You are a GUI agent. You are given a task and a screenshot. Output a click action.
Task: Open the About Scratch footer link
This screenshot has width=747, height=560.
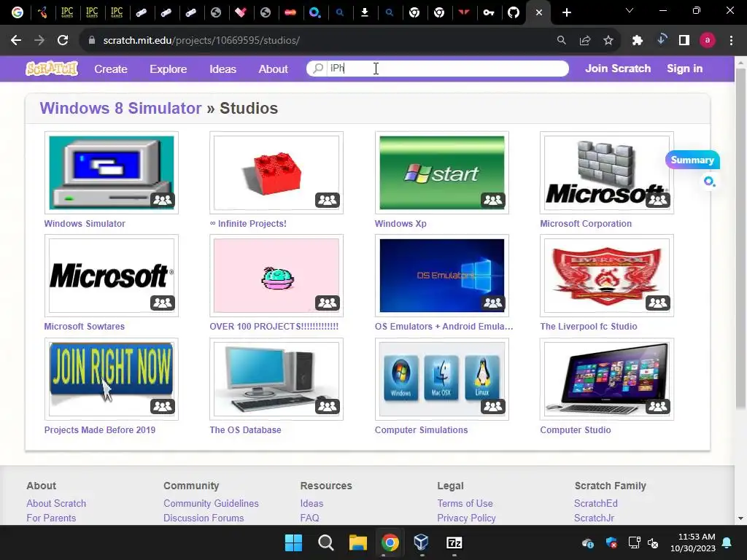click(56, 503)
